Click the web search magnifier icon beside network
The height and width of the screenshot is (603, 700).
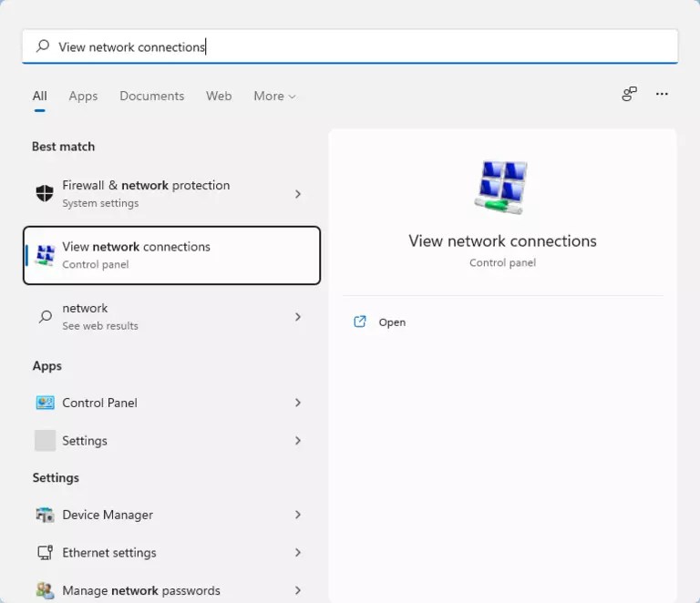pyautogui.click(x=45, y=317)
